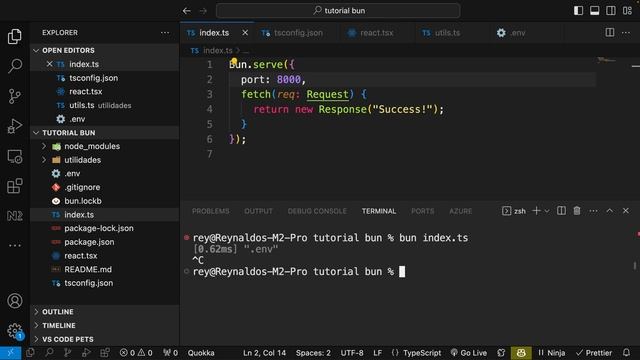Split the terminal
Image resolution: width=640 pixels, height=360 pixels.
[x=561, y=211]
